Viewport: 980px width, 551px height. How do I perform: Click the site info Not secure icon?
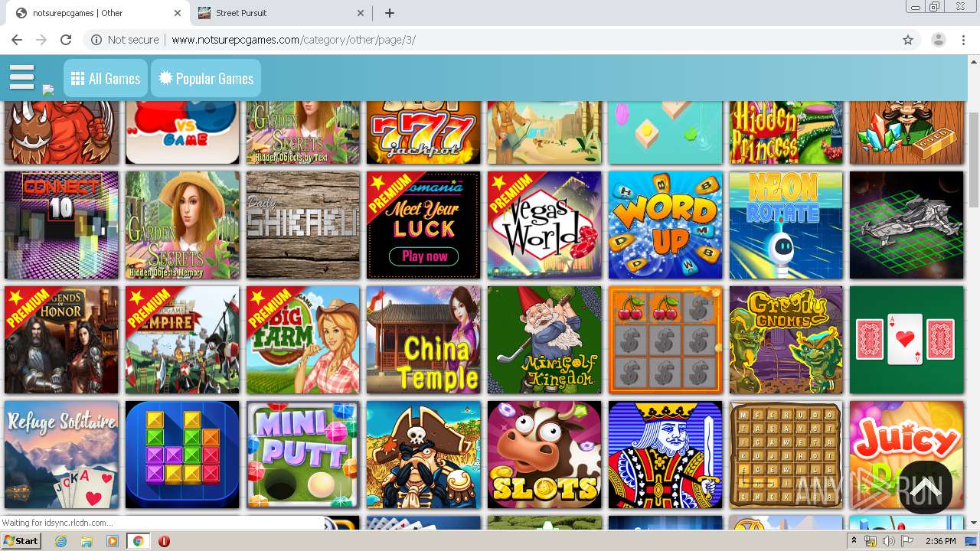[x=96, y=40]
